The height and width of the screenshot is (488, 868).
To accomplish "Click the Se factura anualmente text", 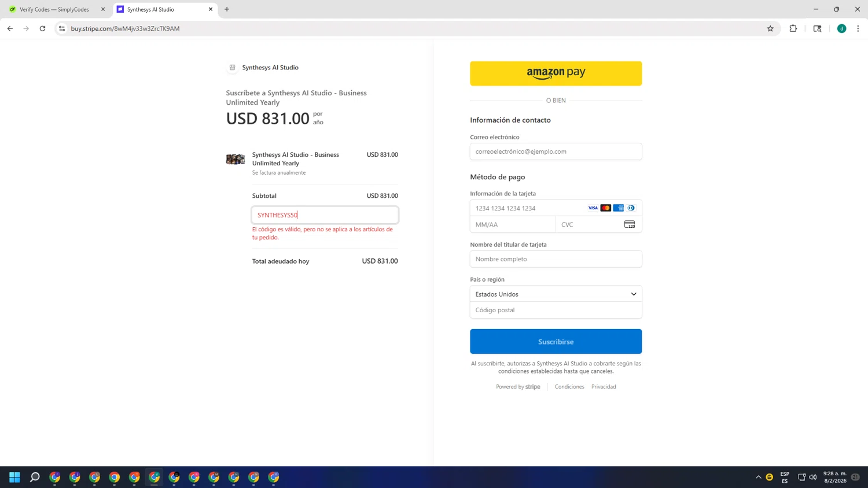I will pyautogui.click(x=279, y=173).
